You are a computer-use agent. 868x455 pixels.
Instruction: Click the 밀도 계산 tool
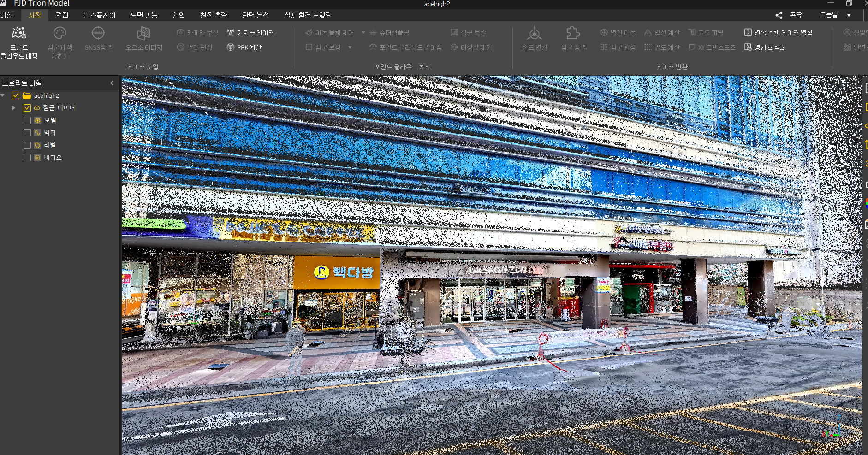(x=662, y=47)
